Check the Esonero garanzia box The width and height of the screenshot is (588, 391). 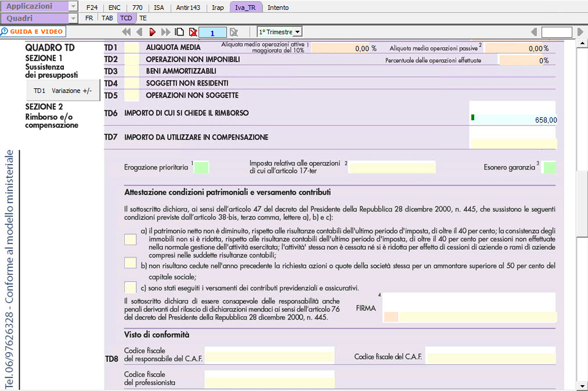[550, 167]
